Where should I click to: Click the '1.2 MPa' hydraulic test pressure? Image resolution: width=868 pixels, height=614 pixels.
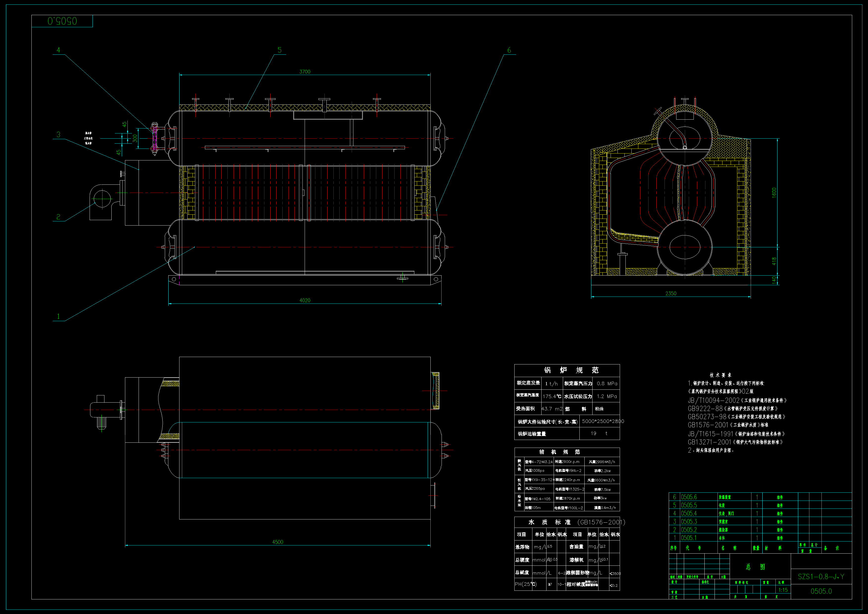[x=607, y=396]
